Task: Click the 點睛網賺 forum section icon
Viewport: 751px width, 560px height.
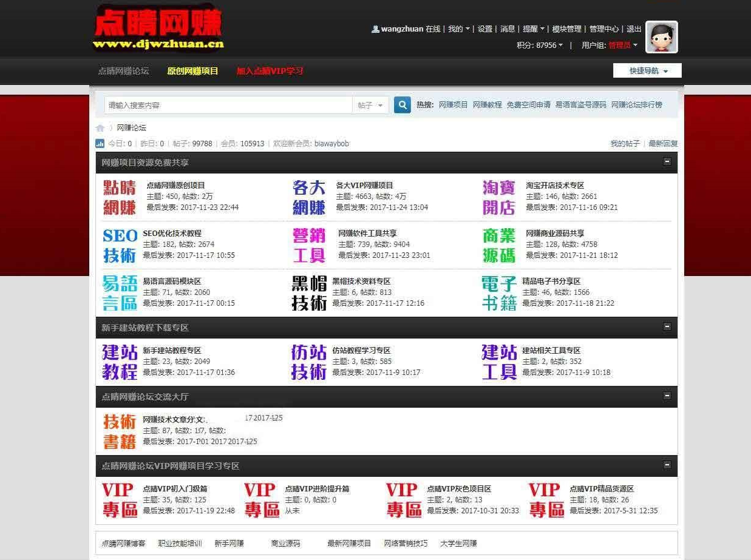Action: pos(120,197)
